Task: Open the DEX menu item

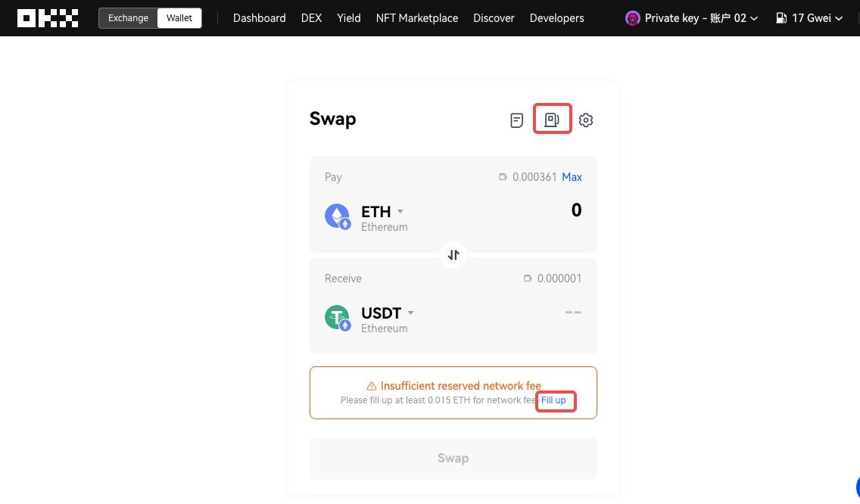Action: pyautogui.click(x=311, y=18)
